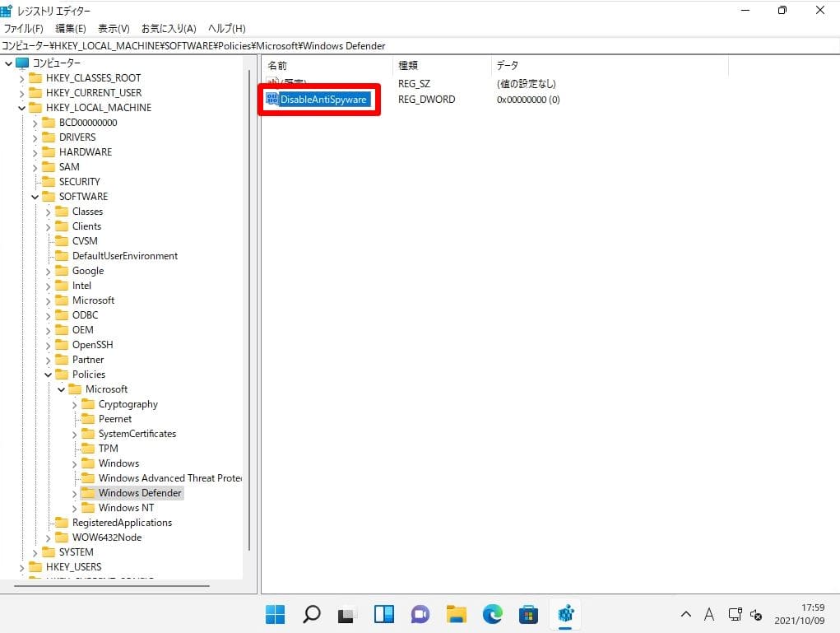The width and height of the screenshot is (840, 633).
Task: Expand the HARDWARE key
Action: click(35, 152)
